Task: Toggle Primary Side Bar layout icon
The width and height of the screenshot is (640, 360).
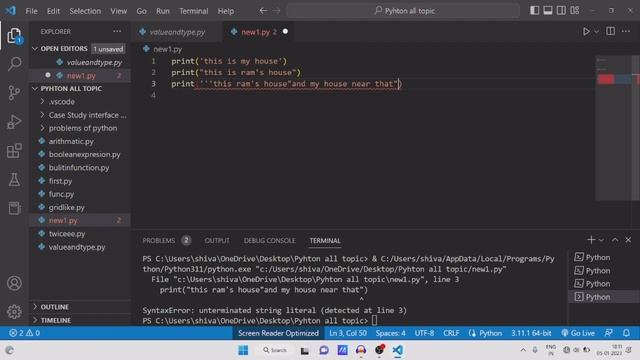Action: 534,11
